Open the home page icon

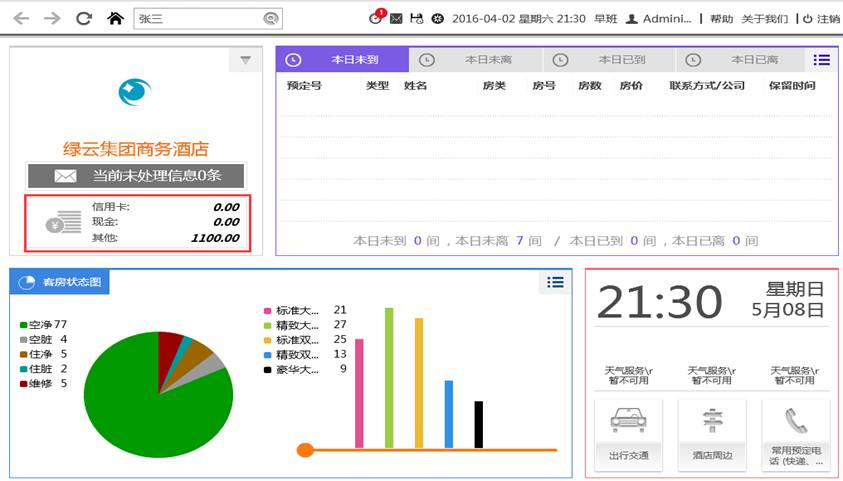tap(115, 19)
